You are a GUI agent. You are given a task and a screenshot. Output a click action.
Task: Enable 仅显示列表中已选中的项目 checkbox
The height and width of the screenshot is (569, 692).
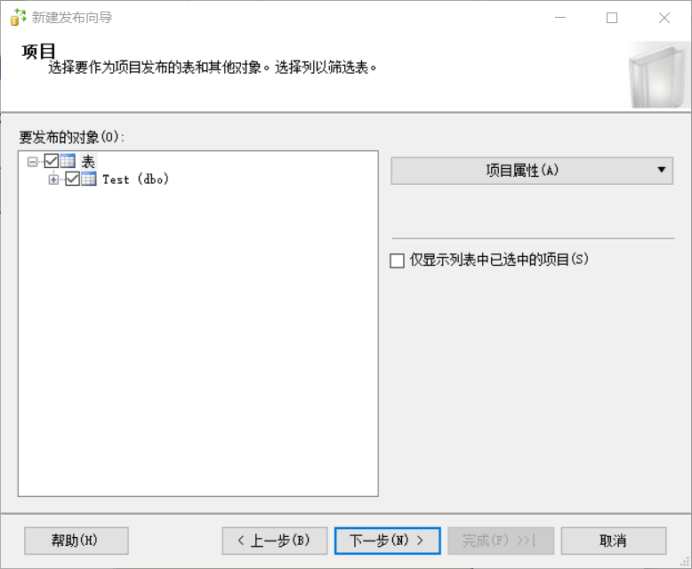click(x=397, y=260)
